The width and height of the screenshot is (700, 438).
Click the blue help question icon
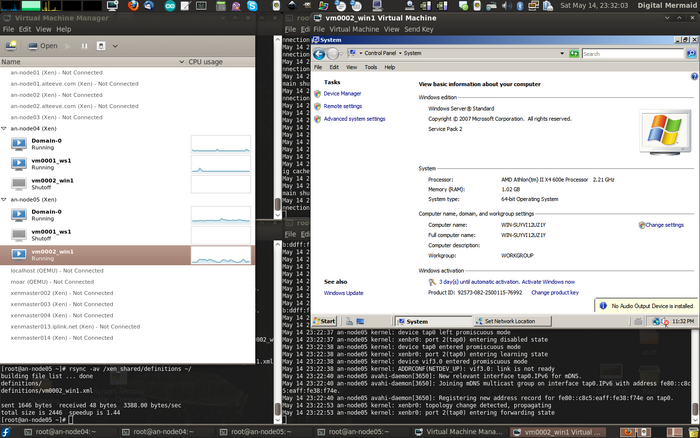pos(694,76)
